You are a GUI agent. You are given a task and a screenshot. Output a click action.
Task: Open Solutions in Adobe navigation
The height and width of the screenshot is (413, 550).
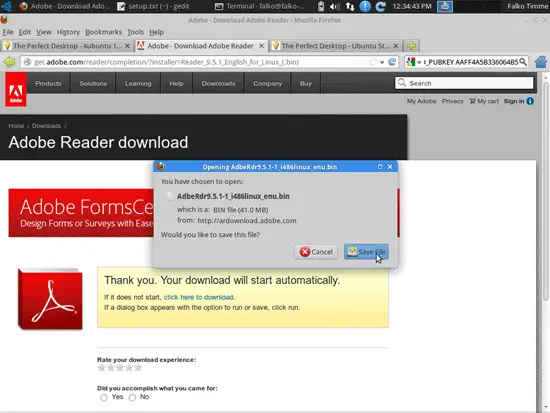tap(93, 84)
